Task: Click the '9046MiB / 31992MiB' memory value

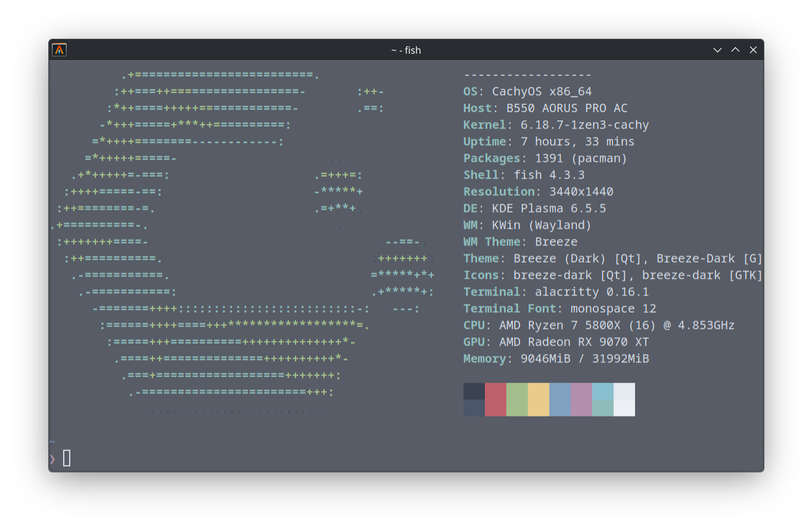Action: coord(585,359)
